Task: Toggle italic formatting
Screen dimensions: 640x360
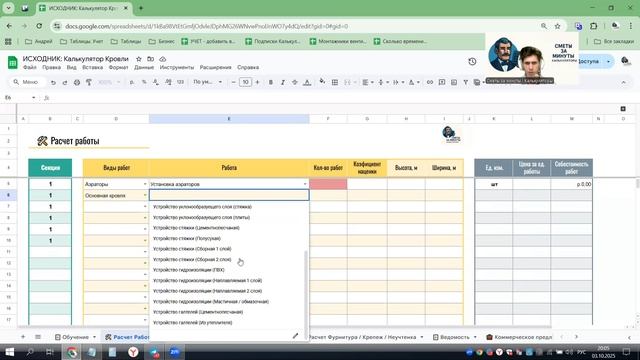Action: tap(282, 82)
